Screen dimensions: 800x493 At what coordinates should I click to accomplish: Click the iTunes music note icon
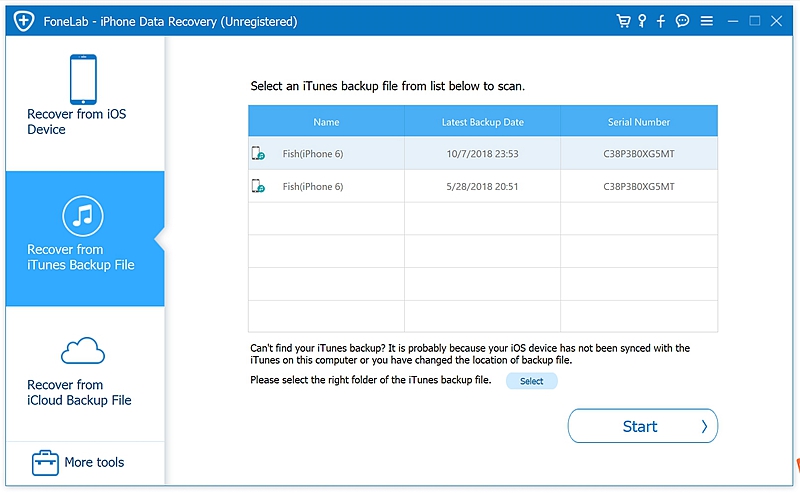(x=83, y=216)
